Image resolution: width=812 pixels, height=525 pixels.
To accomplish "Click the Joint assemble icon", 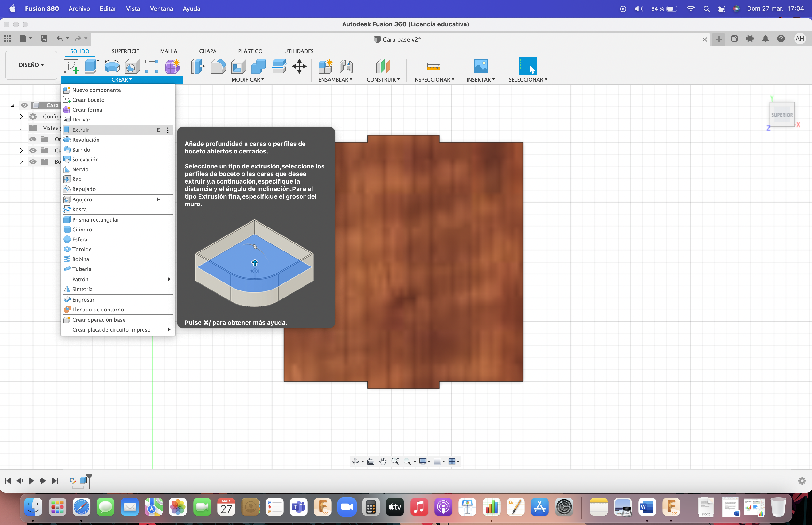I will pyautogui.click(x=346, y=66).
